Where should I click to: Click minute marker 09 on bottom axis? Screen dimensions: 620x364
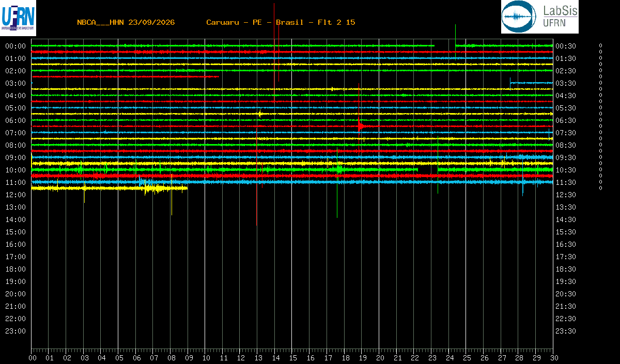188,358
